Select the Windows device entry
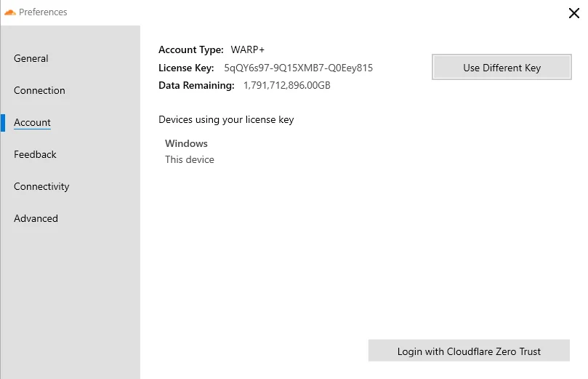This screenshot has height=379, width=588. point(186,143)
